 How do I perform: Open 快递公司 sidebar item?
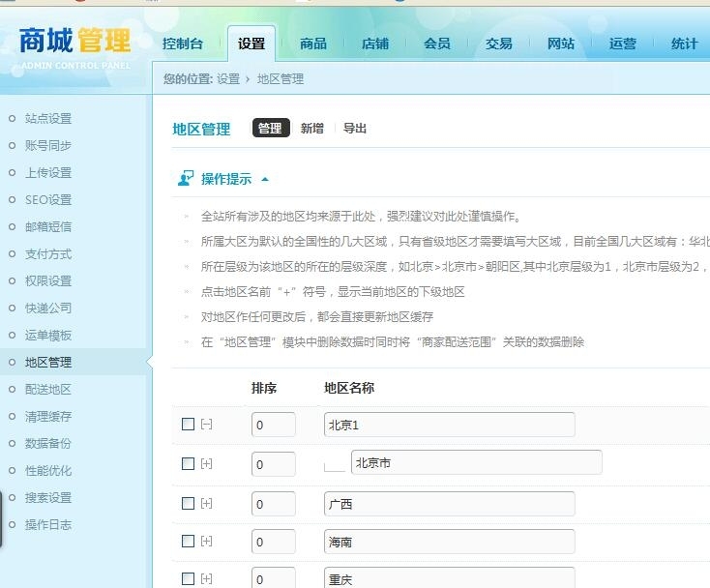(48, 309)
